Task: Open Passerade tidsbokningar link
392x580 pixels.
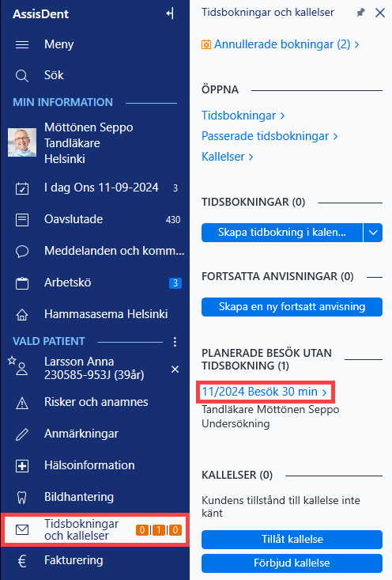Action: point(269,136)
